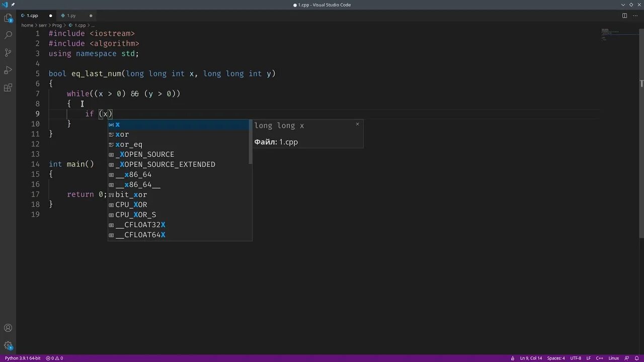Image resolution: width=644 pixels, height=362 pixels.
Task: Change indentation via 'Spaces: 4'
Action: pos(556,358)
